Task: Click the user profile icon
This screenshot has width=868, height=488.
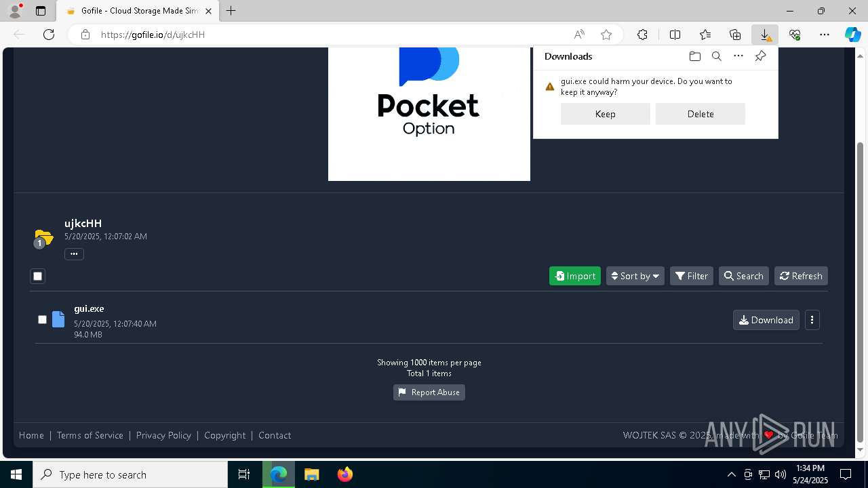Action: tap(15, 11)
